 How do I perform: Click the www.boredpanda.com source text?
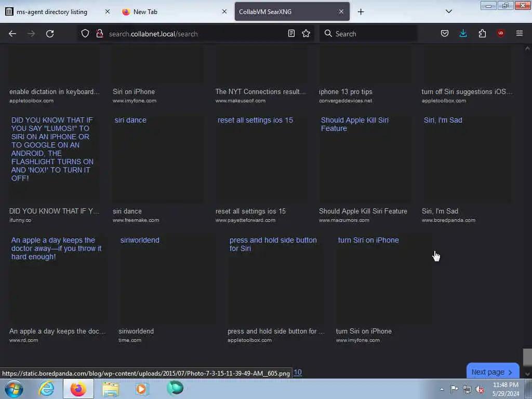click(448, 220)
